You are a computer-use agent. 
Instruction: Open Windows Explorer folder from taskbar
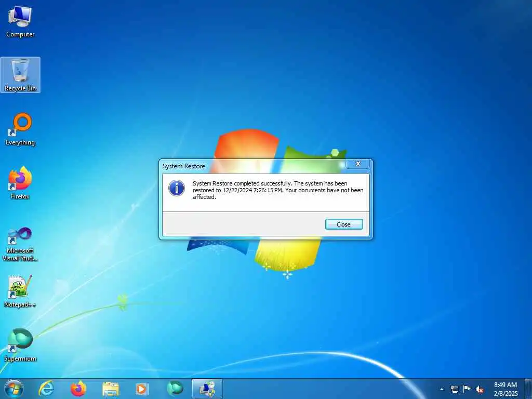(x=111, y=389)
